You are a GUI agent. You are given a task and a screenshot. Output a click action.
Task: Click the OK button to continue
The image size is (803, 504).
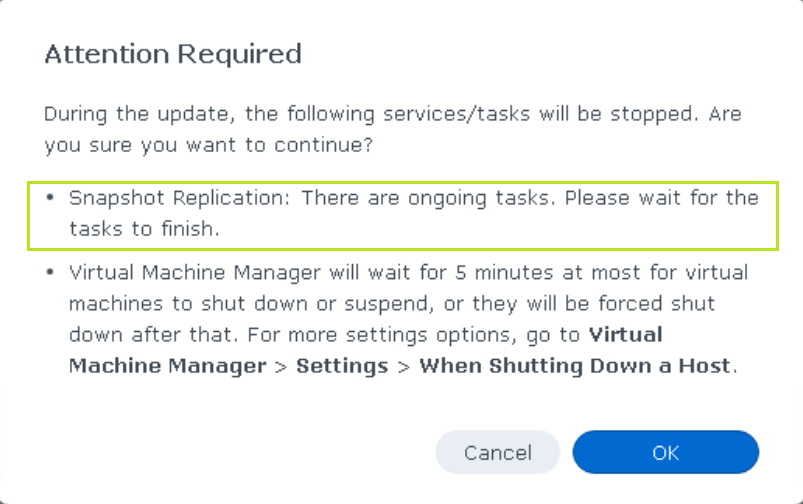[665, 453]
